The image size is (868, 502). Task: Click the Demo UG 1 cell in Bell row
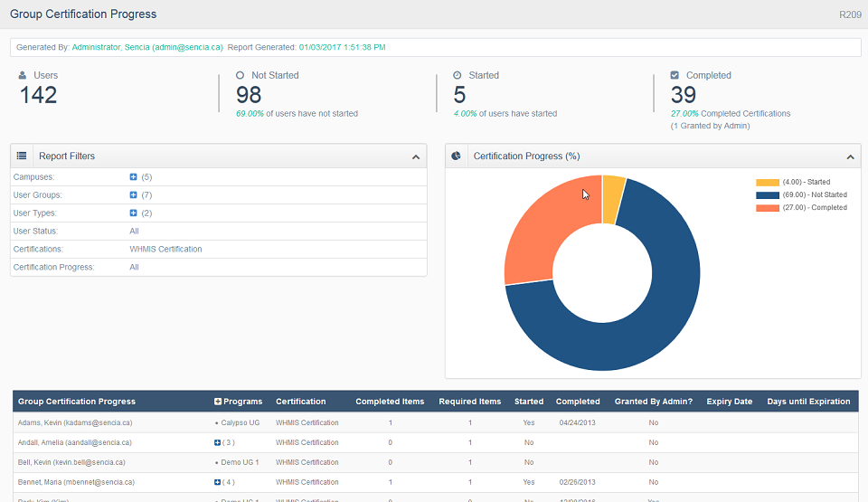(x=240, y=463)
